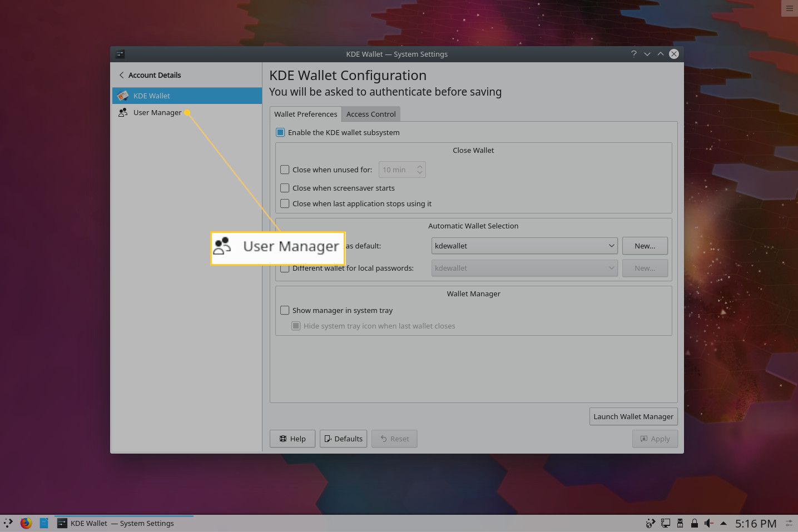This screenshot has width=798, height=532.
Task: Select KDE Wallet taskbar entry
Action: coord(124,523)
